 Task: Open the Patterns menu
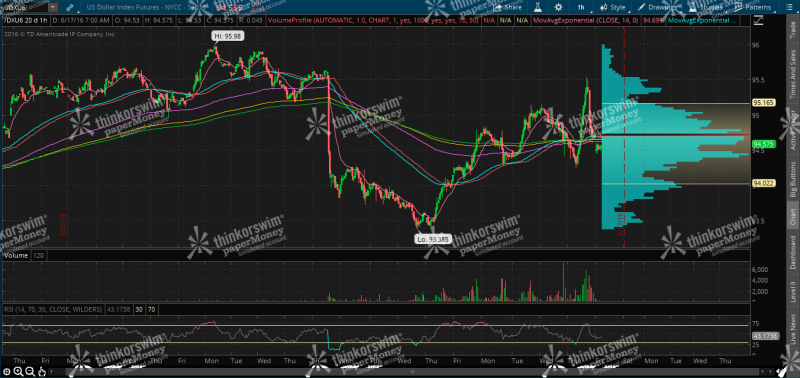pos(753,7)
